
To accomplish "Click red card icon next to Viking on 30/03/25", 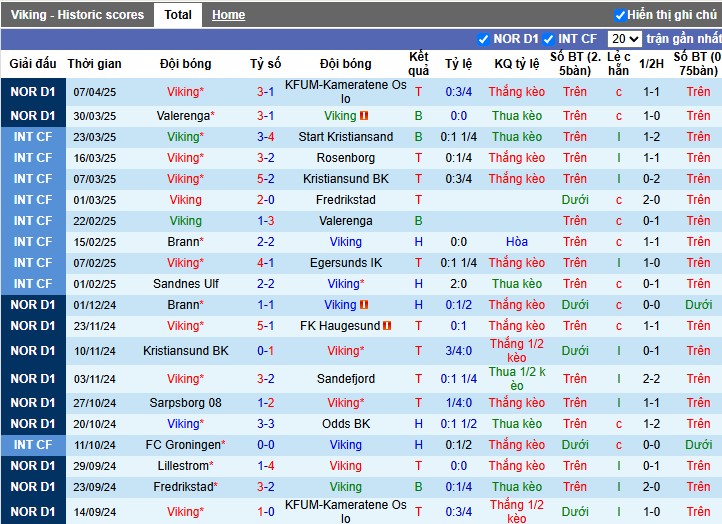I will coord(364,116).
